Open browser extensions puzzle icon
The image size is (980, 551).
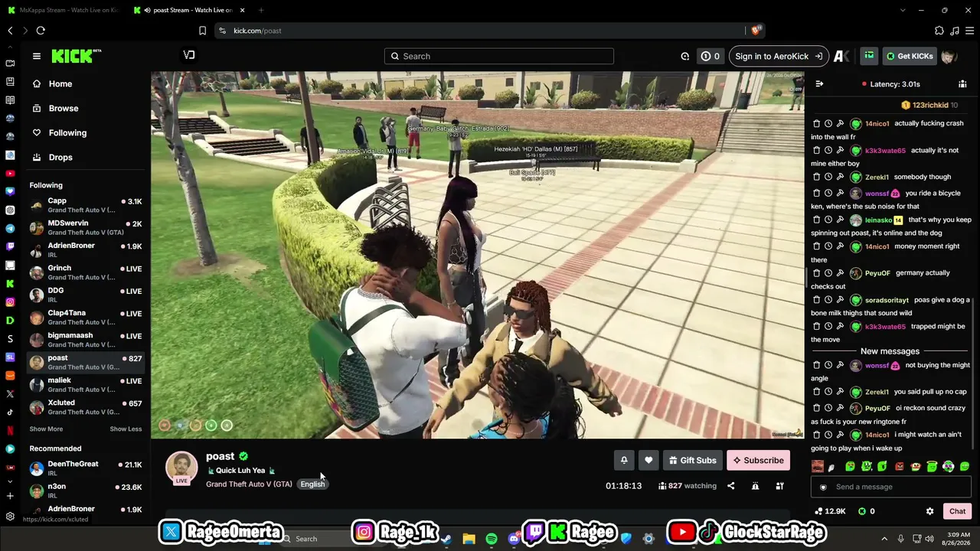pyautogui.click(x=939, y=31)
